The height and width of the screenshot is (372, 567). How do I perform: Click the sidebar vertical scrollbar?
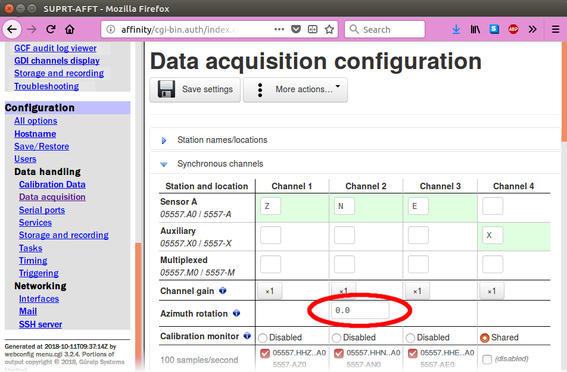click(138, 305)
